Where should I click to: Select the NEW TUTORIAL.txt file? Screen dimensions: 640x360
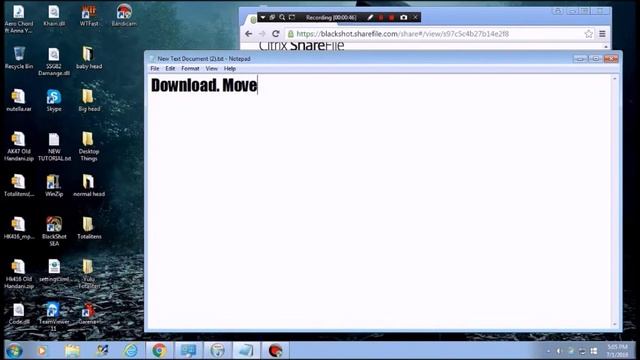[x=54, y=147]
